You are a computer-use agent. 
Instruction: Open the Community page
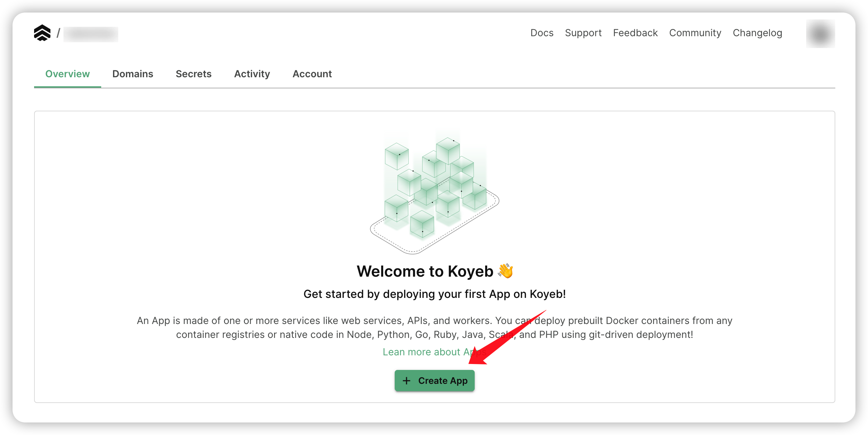(x=695, y=33)
